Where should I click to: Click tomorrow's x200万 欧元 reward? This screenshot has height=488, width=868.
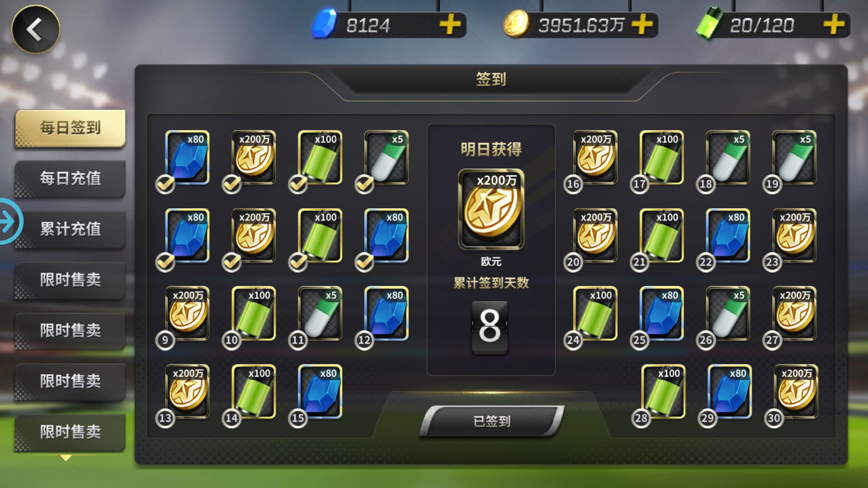click(491, 209)
